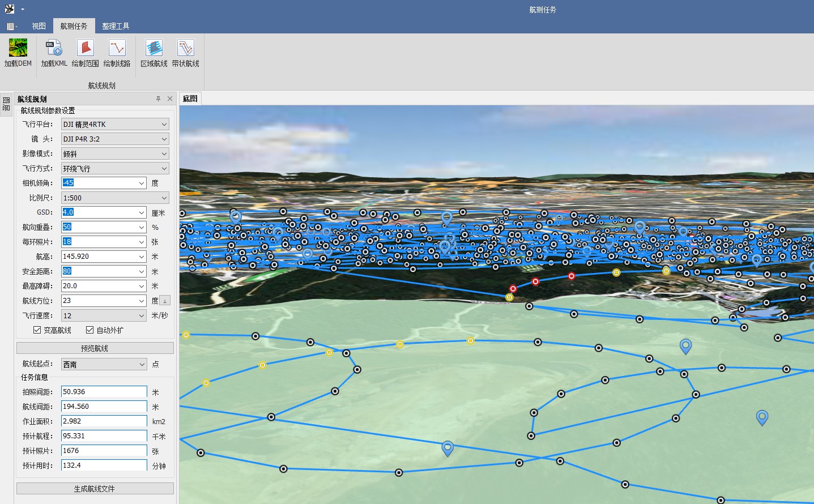Image resolution: width=814 pixels, height=504 pixels.
Task: Click the 加载DEM icon
Action: point(18,53)
